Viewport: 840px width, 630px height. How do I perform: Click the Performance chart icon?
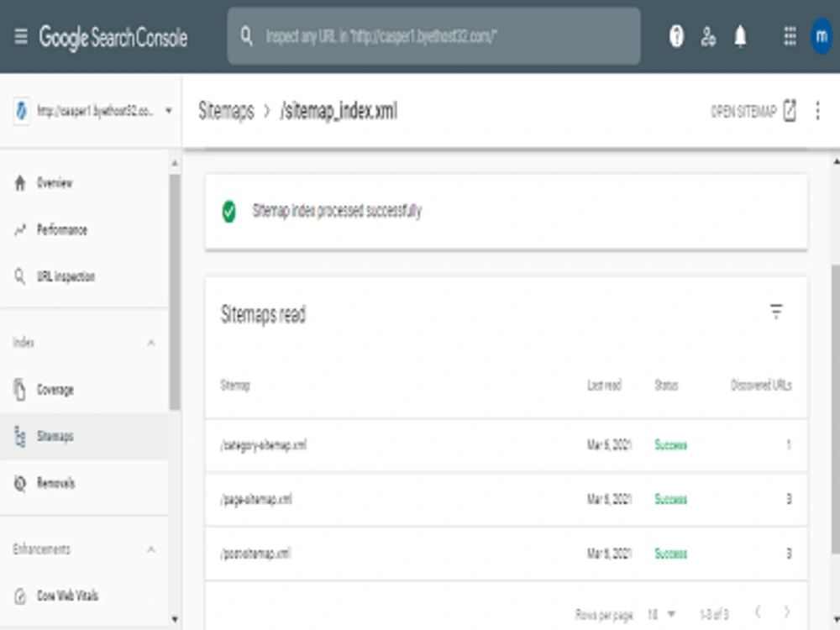click(20, 230)
